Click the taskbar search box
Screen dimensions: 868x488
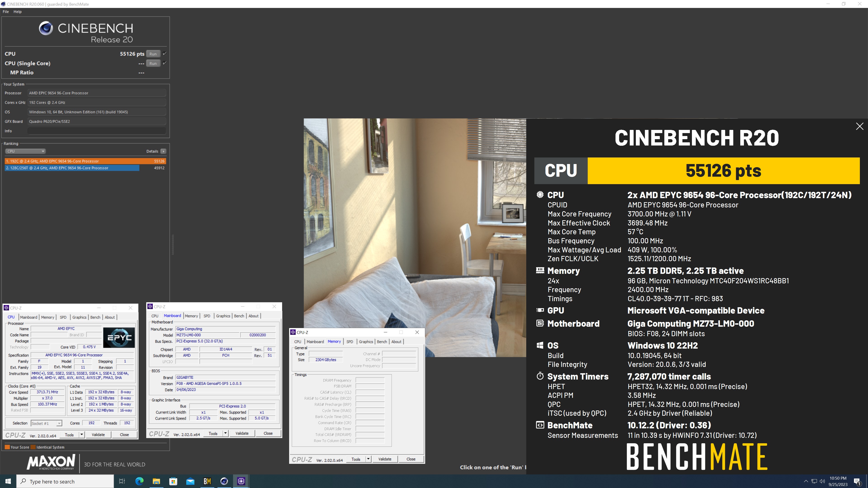click(x=65, y=481)
